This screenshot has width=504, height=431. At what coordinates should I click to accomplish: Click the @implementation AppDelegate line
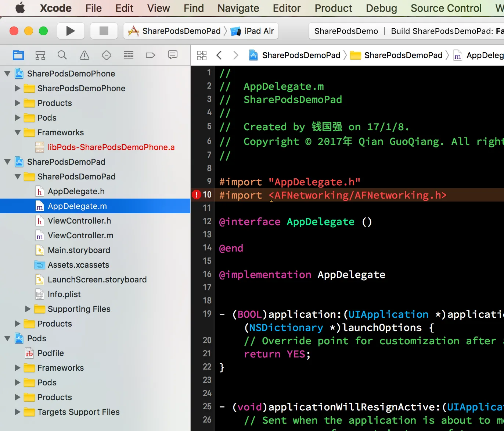pyautogui.click(x=302, y=275)
